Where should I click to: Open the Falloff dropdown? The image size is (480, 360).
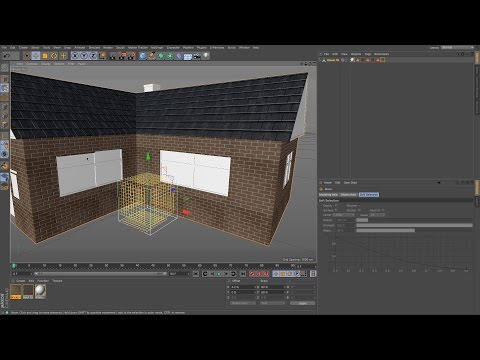click(x=343, y=215)
